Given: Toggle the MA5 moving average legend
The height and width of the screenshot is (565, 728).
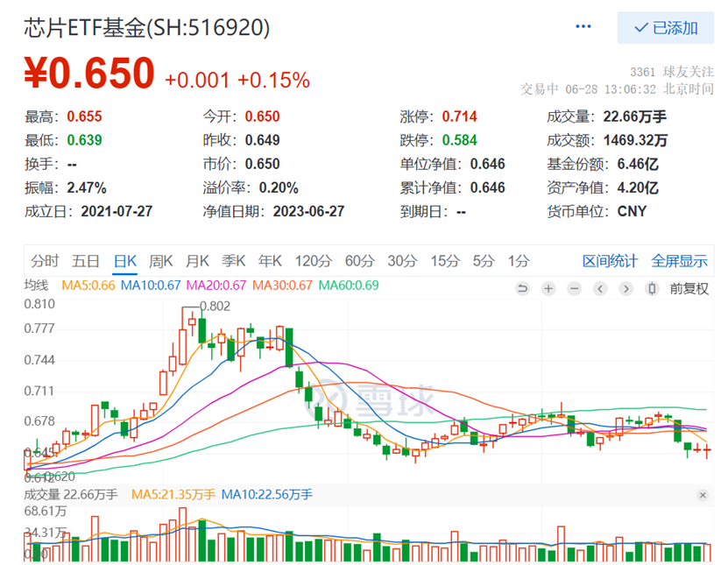Looking at the screenshot, I should (88, 285).
